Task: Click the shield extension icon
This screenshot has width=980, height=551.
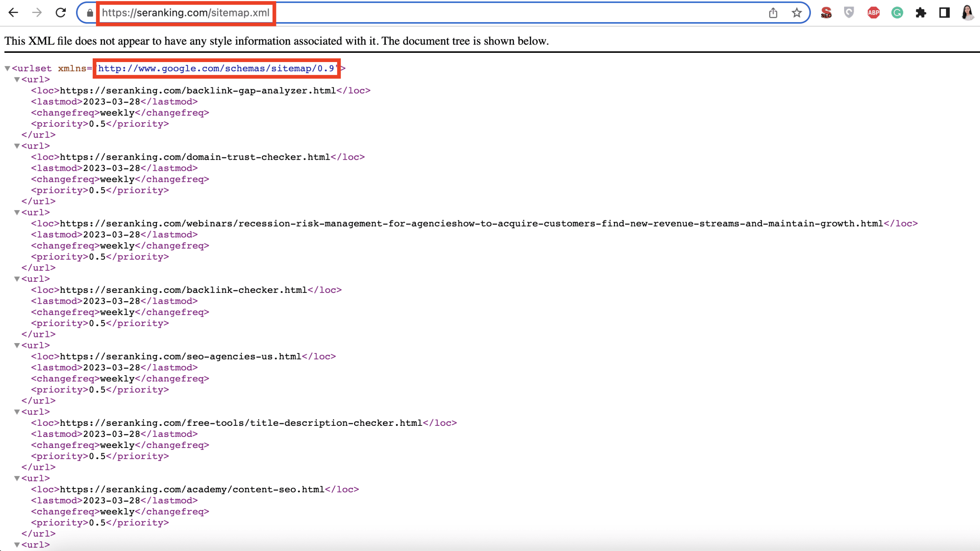Action: [849, 13]
